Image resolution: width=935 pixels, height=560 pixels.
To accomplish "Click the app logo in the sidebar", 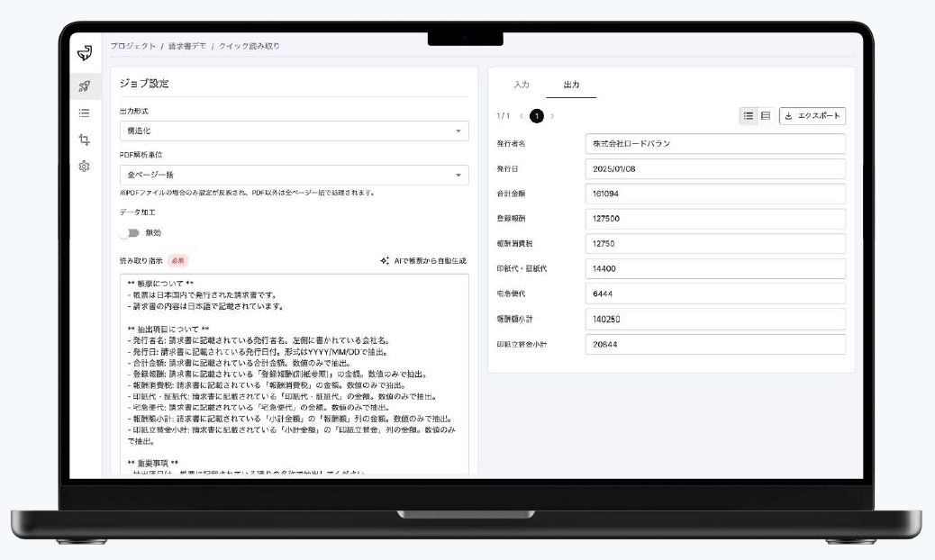I will [x=85, y=52].
